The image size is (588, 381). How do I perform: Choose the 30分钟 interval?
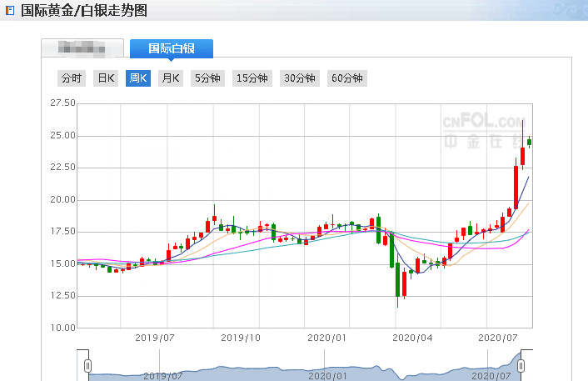[300, 78]
